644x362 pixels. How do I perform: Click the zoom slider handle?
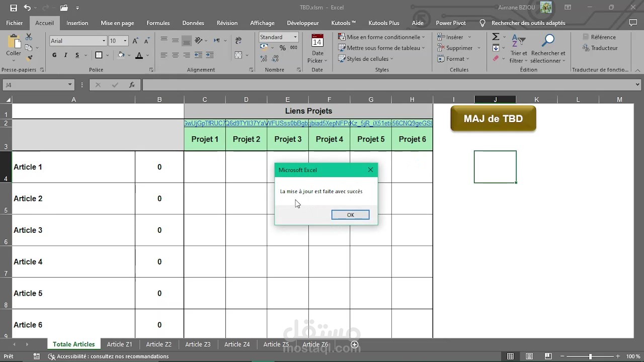click(x=590, y=356)
